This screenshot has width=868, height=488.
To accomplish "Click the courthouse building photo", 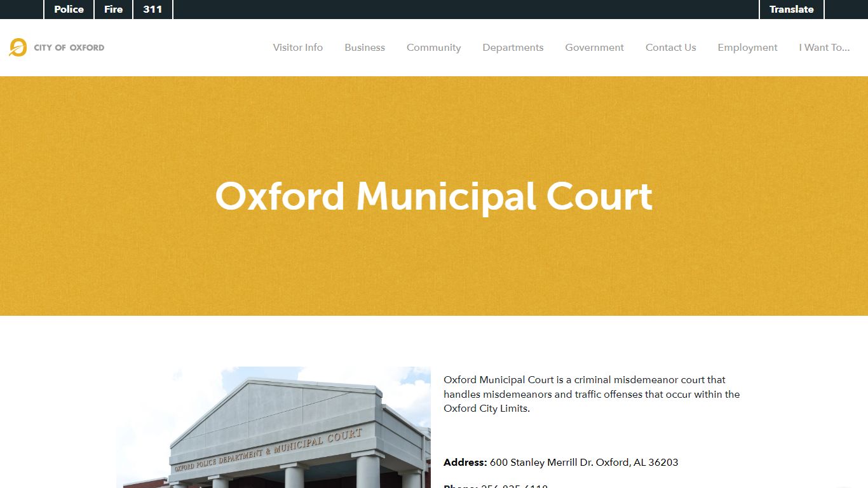I will (273, 427).
